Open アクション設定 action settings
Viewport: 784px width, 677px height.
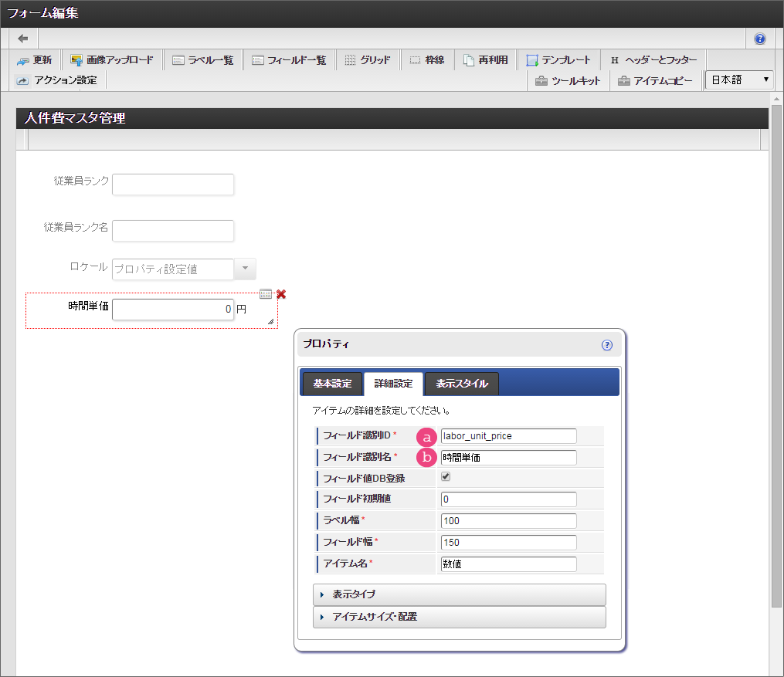tap(56, 80)
